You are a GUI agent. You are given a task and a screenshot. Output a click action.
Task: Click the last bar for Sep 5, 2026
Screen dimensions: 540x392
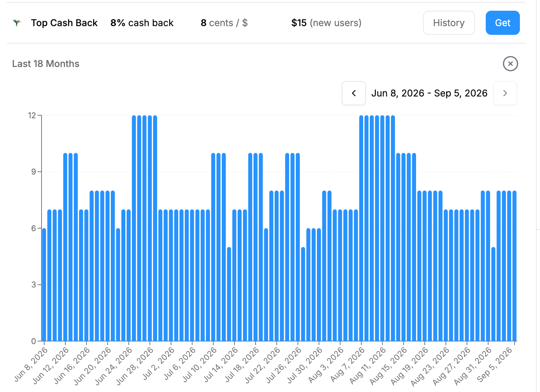(x=515, y=266)
